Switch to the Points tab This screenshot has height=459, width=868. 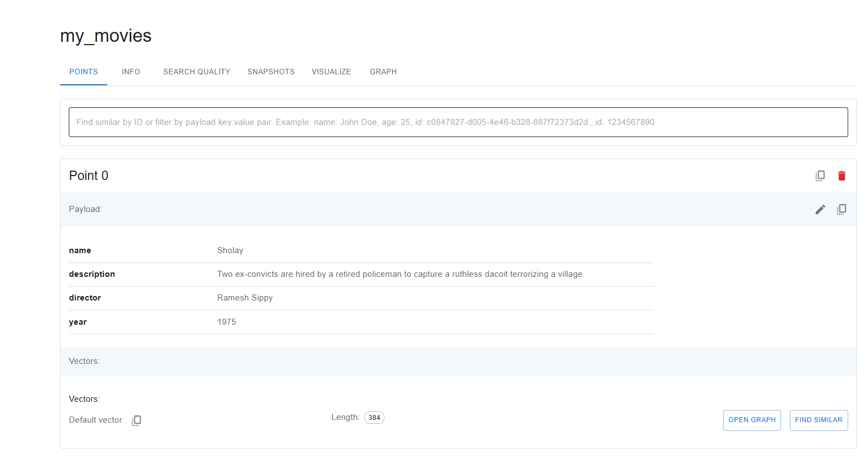[x=84, y=72]
